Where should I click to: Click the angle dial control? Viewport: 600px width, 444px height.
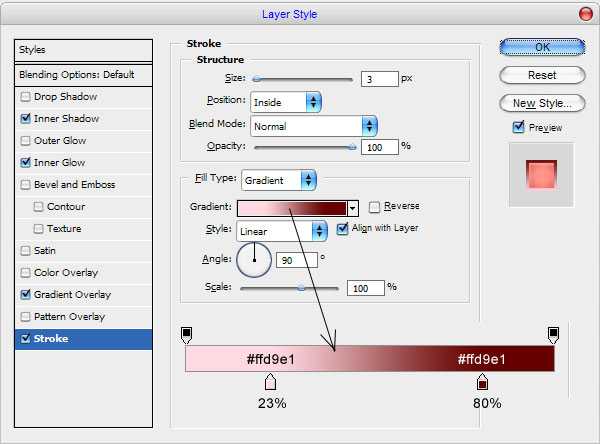[x=254, y=260]
